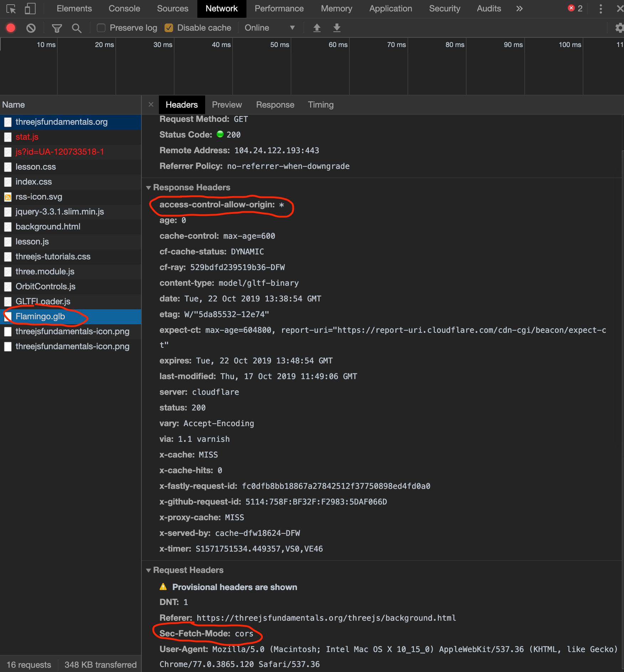
Task: Export requests as HAR file
Action: coord(337,27)
